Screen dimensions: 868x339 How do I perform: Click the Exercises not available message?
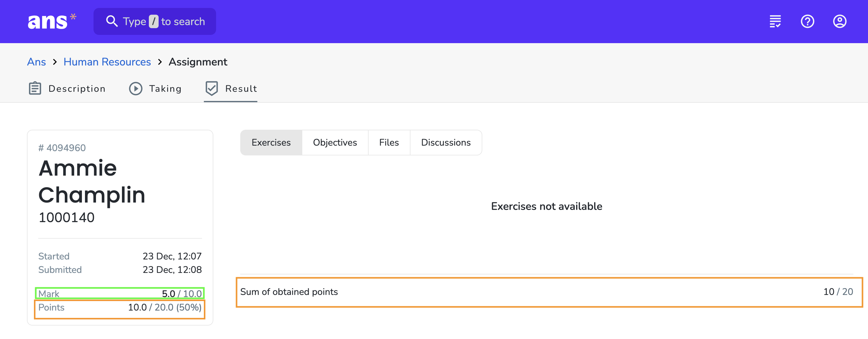546,206
